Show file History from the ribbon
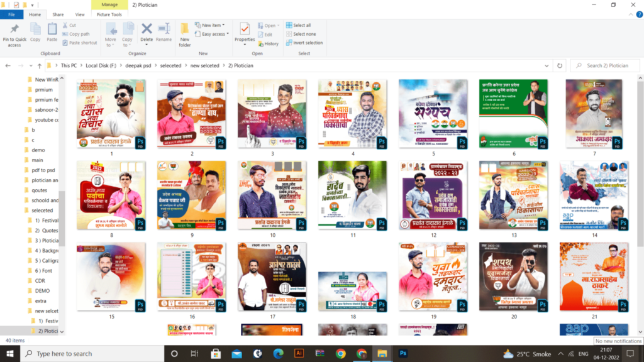The image size is (644, 362). point(268,43)
